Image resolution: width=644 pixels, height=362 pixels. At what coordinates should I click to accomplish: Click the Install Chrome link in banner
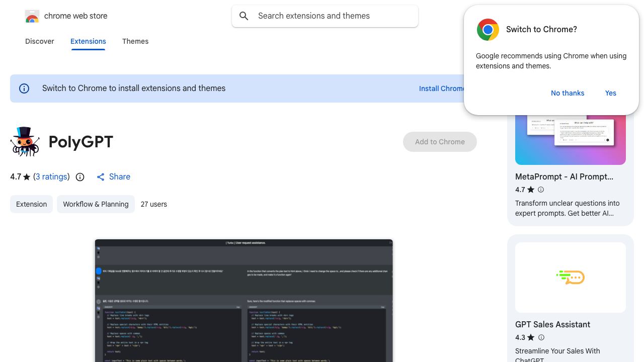coord(442,88)
